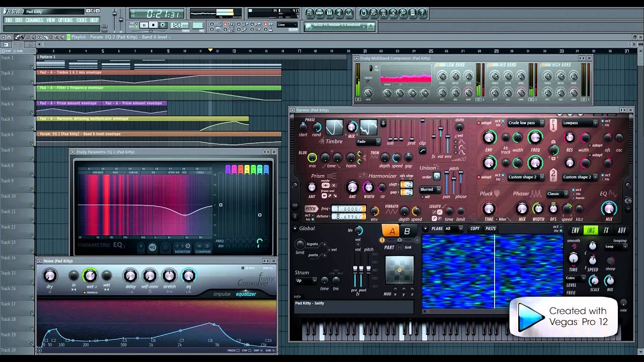Open the IMG tab in Harmor
This screenshot has width=644, height=362.
pyautogui.click(x=591, y=230)
